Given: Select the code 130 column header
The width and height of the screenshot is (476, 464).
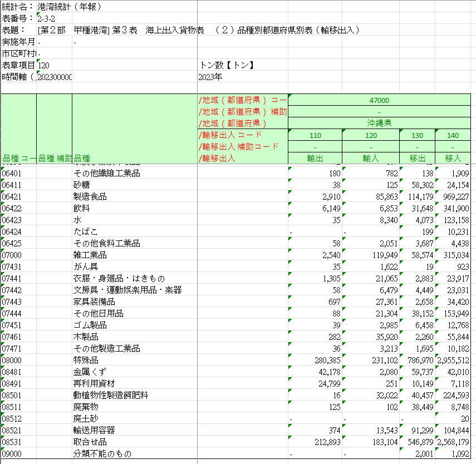Looking at the screenshot, I should tap(417, 135).
